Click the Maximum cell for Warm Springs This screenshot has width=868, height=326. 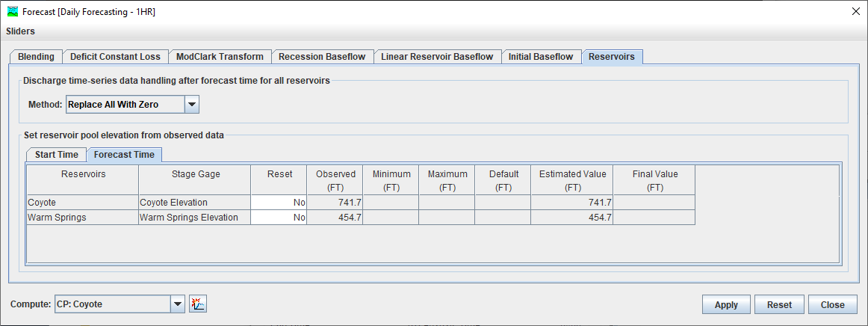[x=447, y=218]
